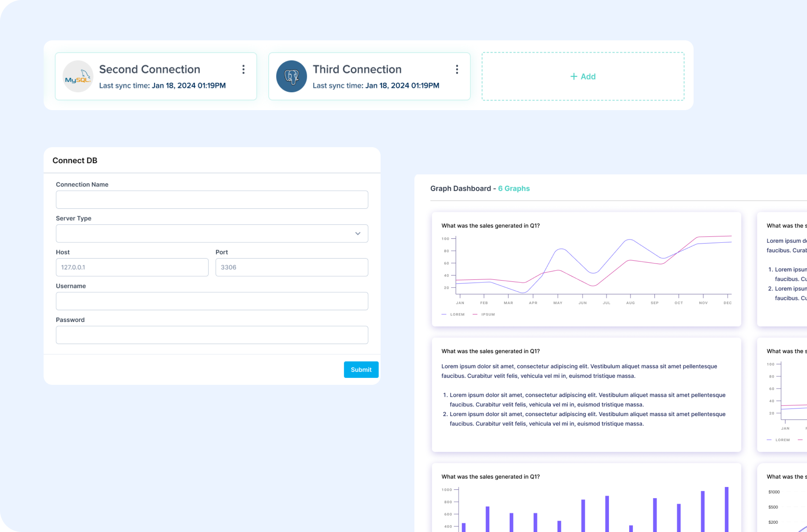
Task: Click the PostgreSQL elephant logo
Action: tap(292, 76)
